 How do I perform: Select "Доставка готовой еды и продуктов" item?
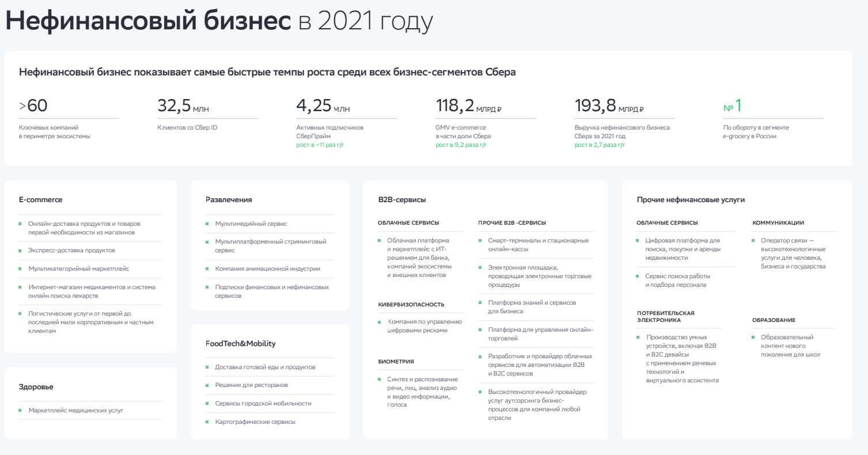point(266,367)
